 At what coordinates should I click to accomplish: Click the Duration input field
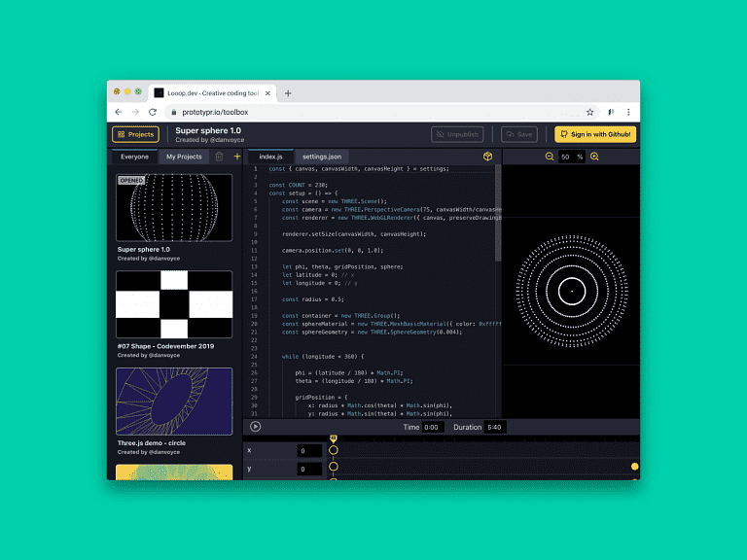point(493,427)
